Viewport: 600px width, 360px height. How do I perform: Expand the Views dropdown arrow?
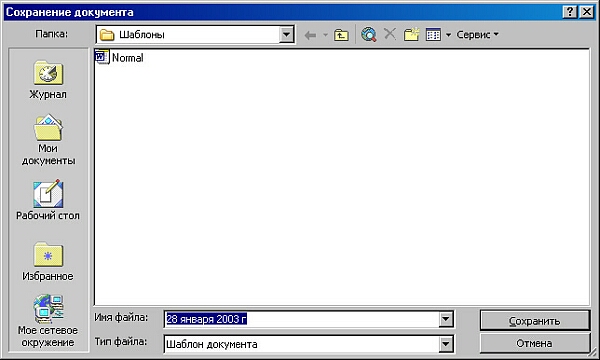(448, 35)
